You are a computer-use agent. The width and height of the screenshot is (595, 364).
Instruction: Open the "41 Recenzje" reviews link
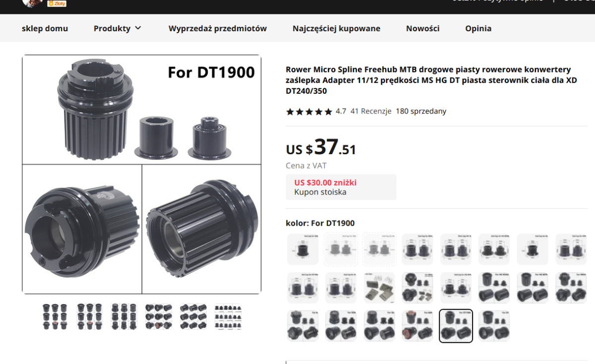pos(371,111)
